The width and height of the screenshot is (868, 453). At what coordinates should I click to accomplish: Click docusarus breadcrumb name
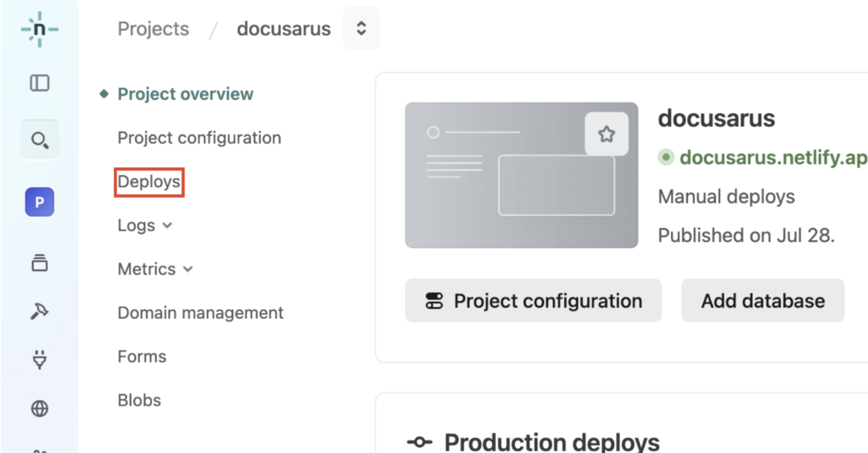(x=284, y=28)
